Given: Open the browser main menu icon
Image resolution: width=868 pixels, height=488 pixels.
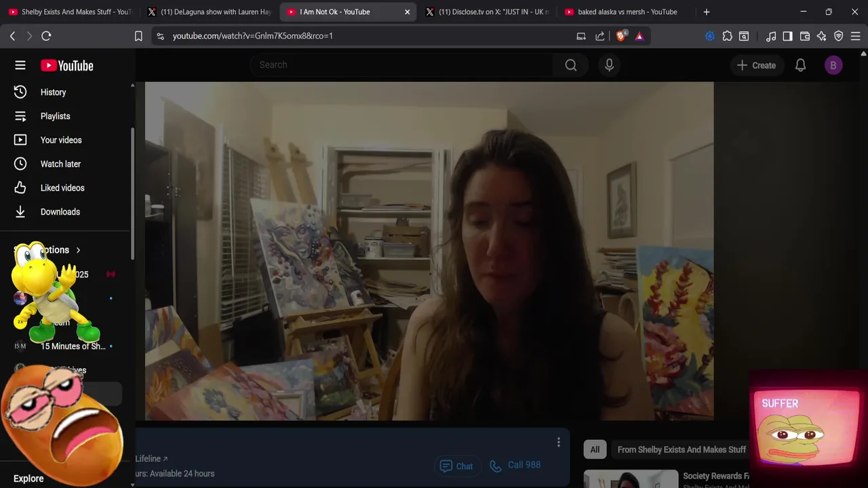Looking at the screenshot, I should pos(856,36).
